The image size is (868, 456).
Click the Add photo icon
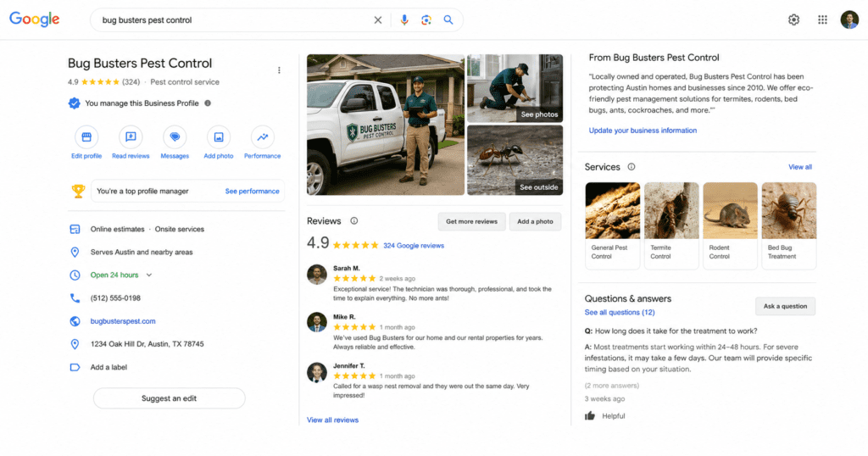[x=219, y=136]
